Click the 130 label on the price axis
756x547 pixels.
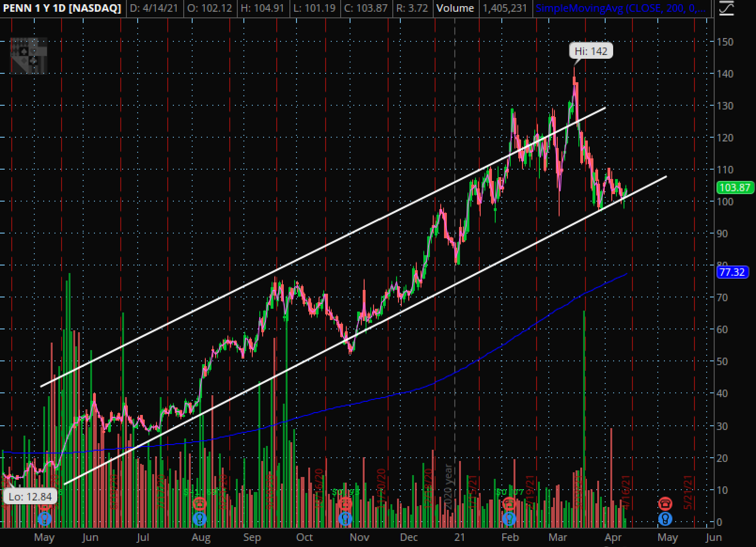point(725,106)
